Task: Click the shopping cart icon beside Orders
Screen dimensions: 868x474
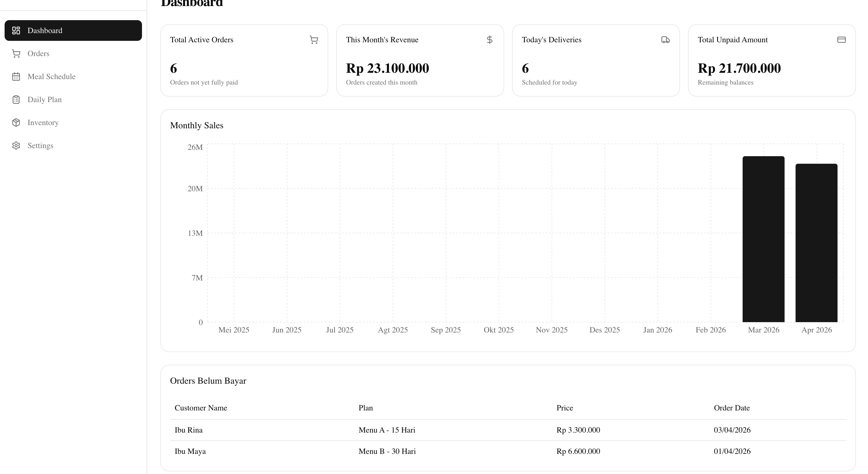Action: tap(16, 53)
